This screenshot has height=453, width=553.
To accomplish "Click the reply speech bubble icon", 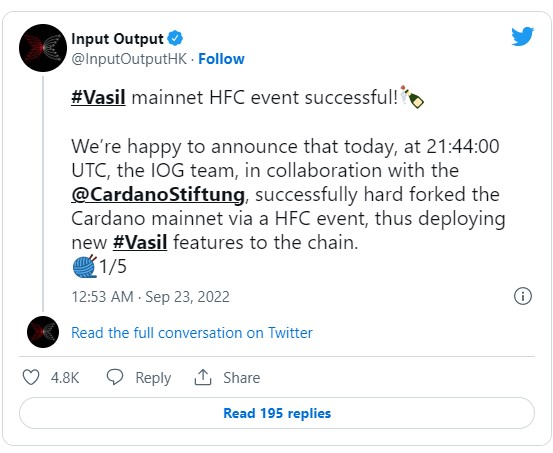I will point(115,377).
